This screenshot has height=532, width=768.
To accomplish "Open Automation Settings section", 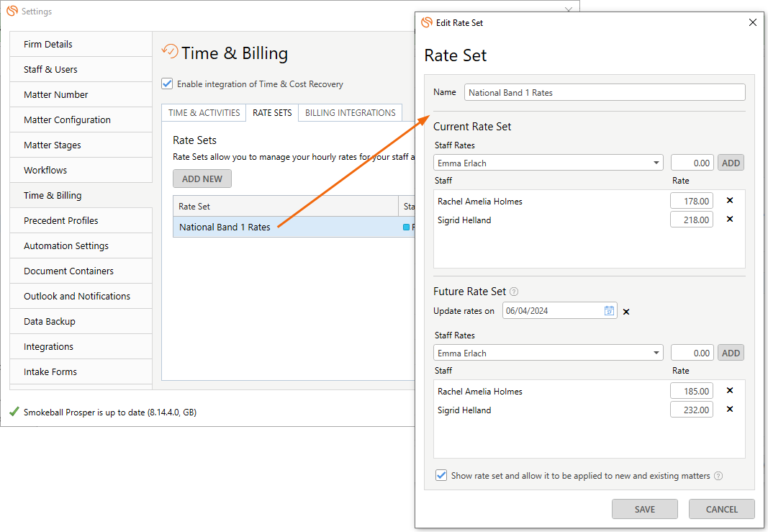I will [81, 246].
